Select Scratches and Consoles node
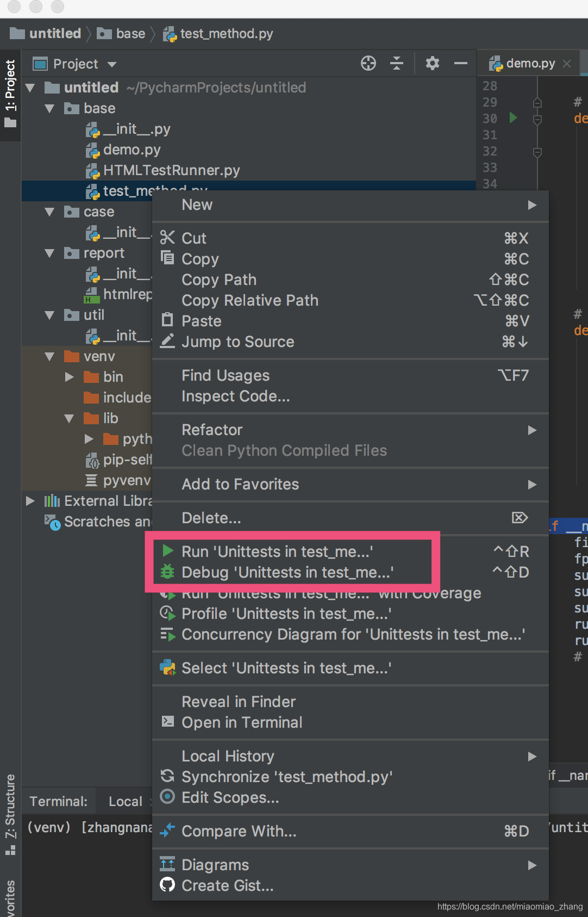Viewport: 588px width, 917px height. tap(97, 522)
